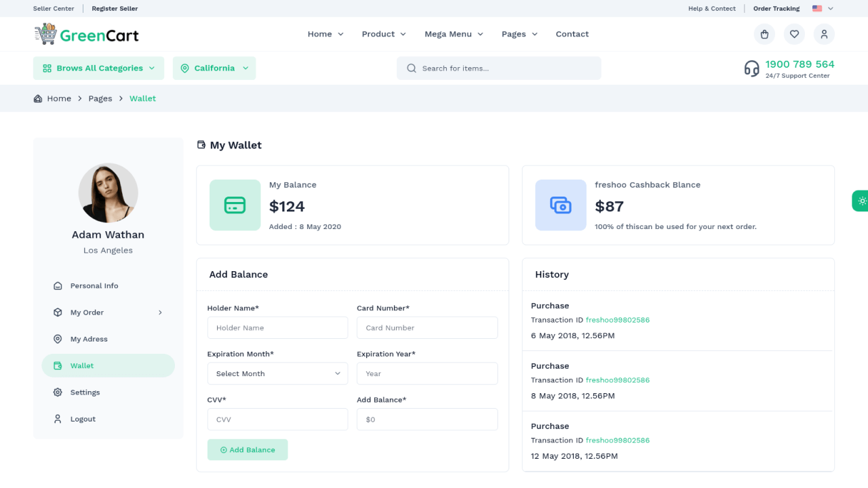
Task: Expand the Brows All Categories dropdown
Action: pos(98,68)
